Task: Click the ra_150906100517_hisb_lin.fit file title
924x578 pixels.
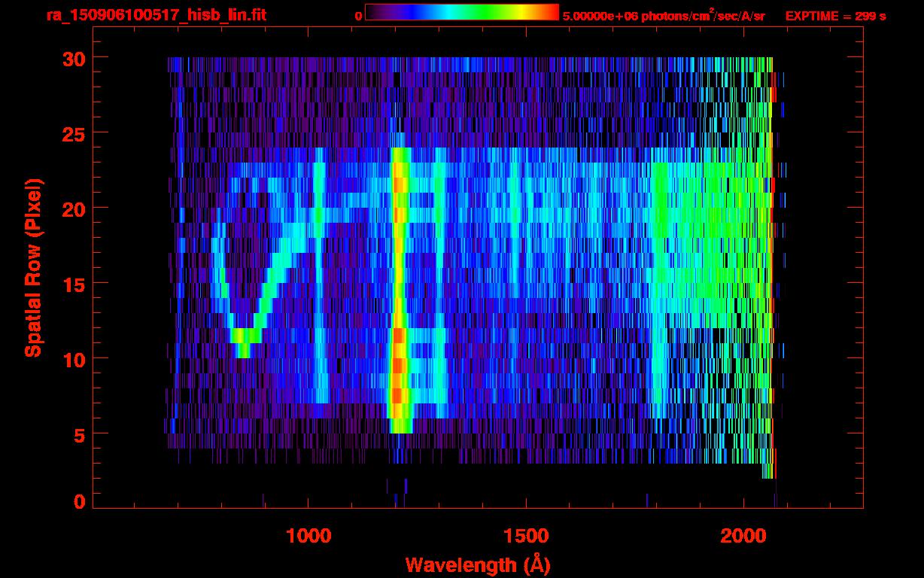Action: click(x=155, y=15)
